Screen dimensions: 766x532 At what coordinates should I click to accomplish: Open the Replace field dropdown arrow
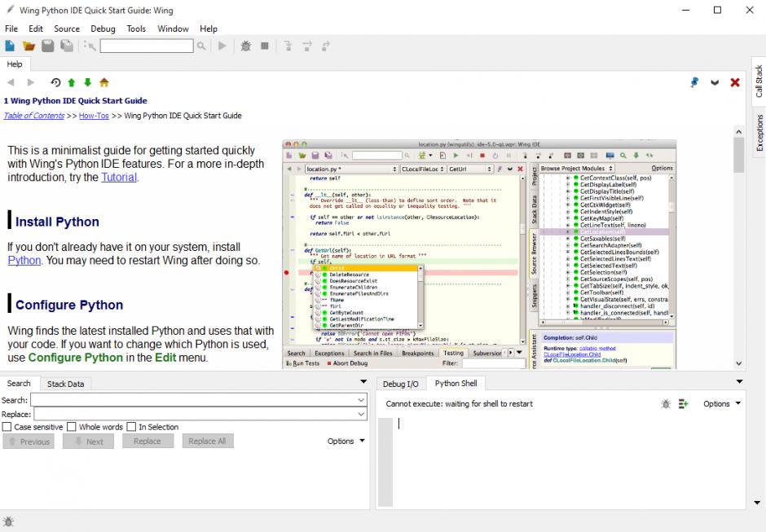[x=361, y=414]
